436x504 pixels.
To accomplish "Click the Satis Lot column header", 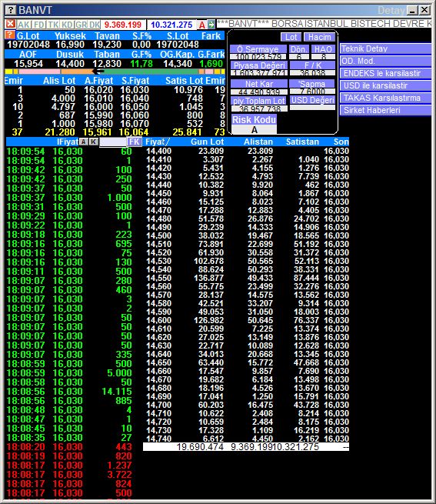I will point(185,81).
